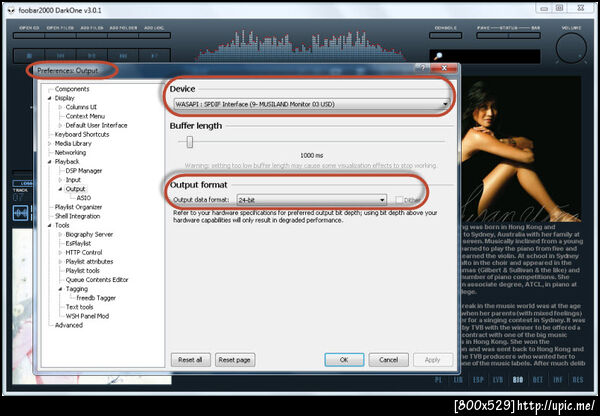The height and width of the screenshot is (416, 600).
Task: Click the Open CD toolbar button
Action: tap(29, 36)
